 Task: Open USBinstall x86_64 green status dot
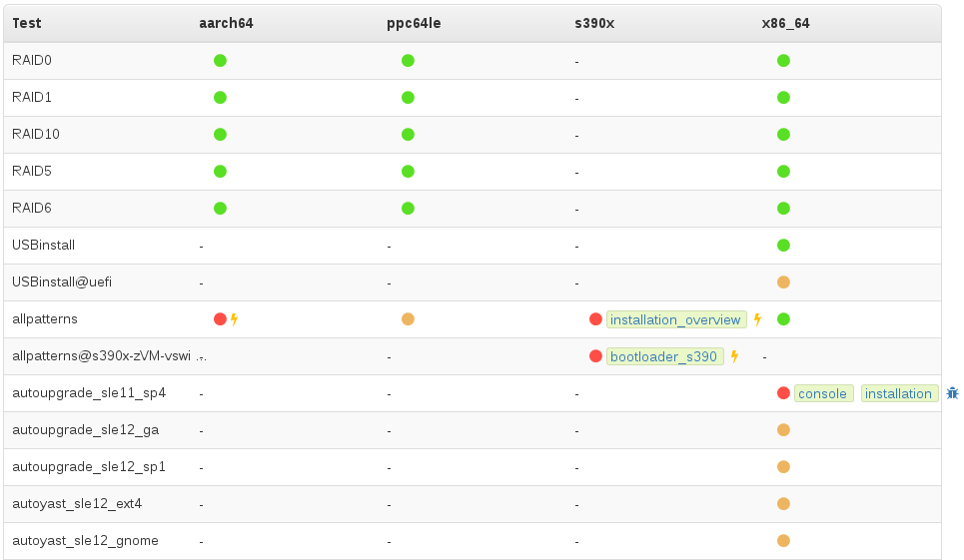pyautogui.click(x=783, y=246)
